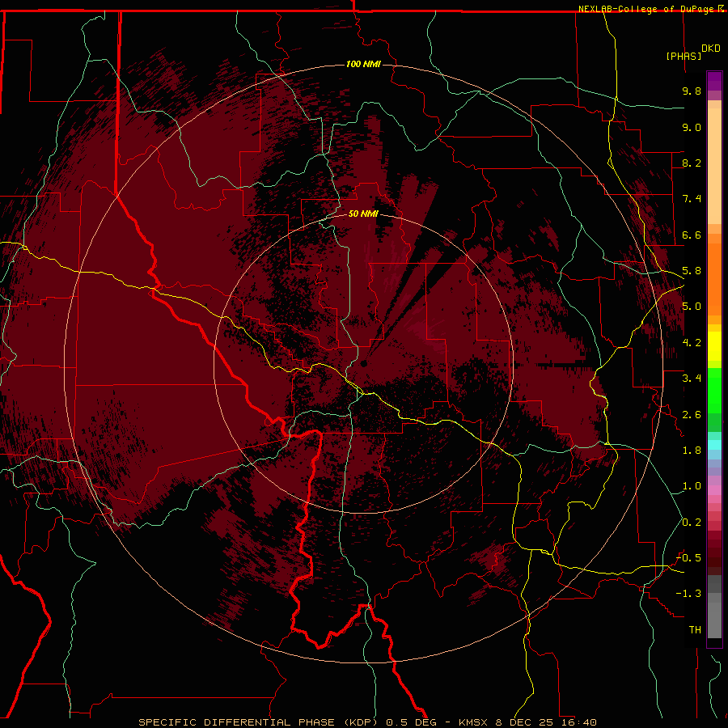
Task: Click the 5.0 scale value
Action: coord(692,307)
